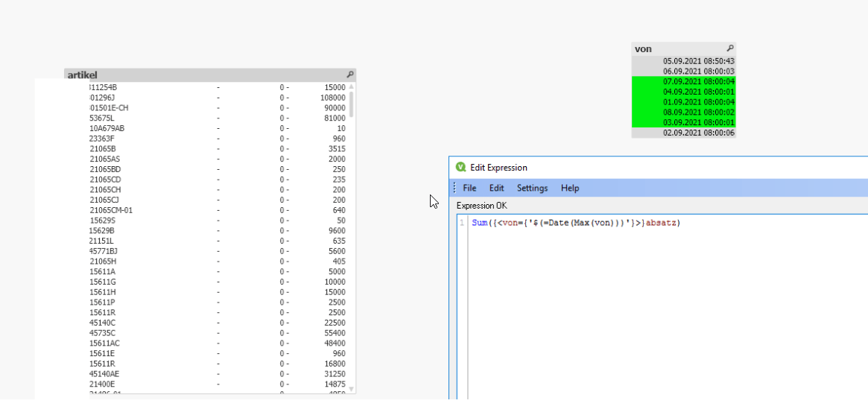The image size is (868, 418).
Task: Select artikel row 45140AE
Action: (218, 374)
